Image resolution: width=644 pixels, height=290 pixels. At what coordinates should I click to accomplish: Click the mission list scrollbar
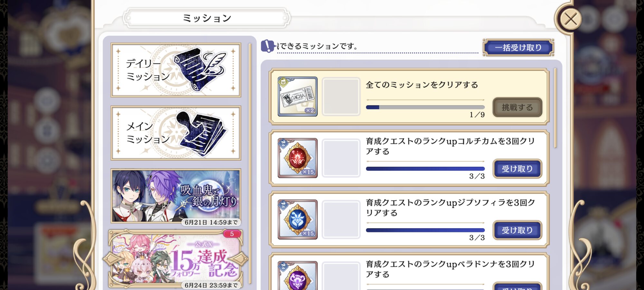click(x=555, y=108)
